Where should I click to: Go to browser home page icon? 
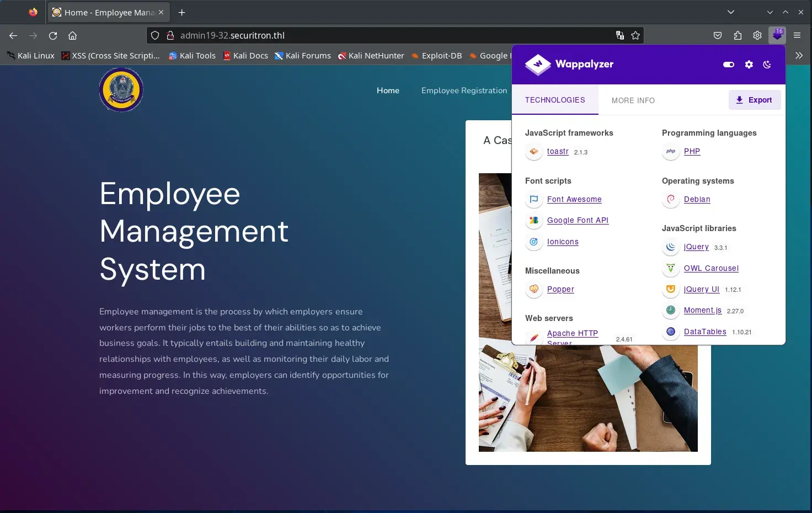72,35
